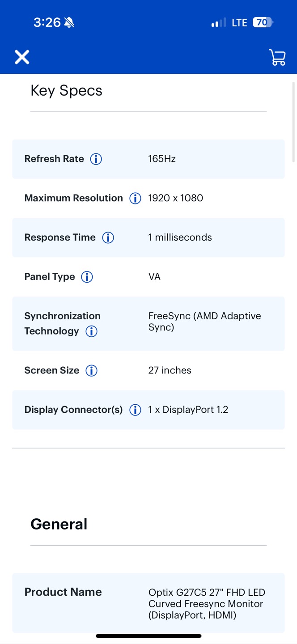Viewport: 297px width, 644px height.
Task: Tap the FreeSync (AMD Adaptive Sync) value
Action: pyautogui.click(x=205, y=322)
